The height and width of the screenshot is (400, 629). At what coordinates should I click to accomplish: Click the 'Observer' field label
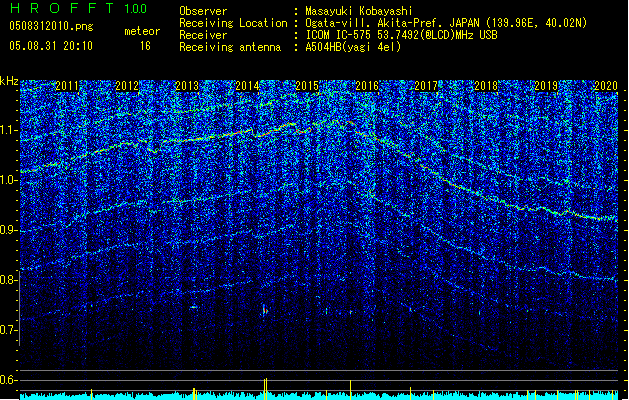click(203, 11)
